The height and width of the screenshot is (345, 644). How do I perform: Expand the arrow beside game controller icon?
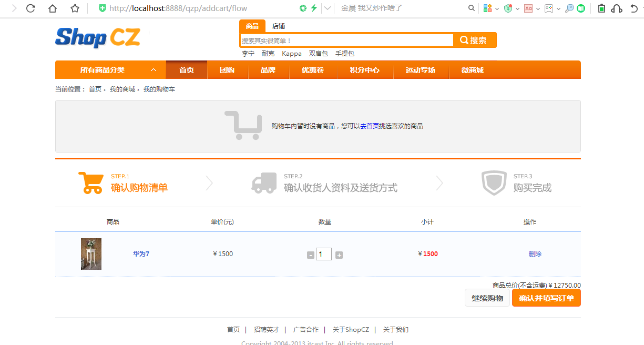558,8
